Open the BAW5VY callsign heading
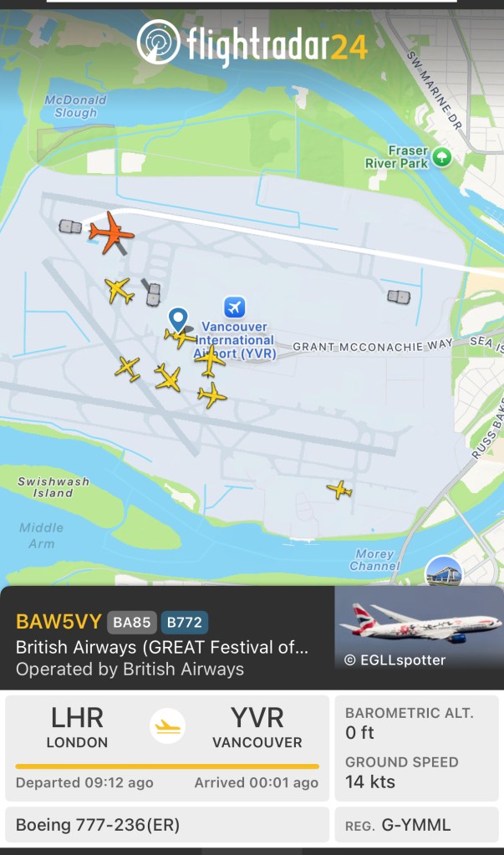 (59, 622)
